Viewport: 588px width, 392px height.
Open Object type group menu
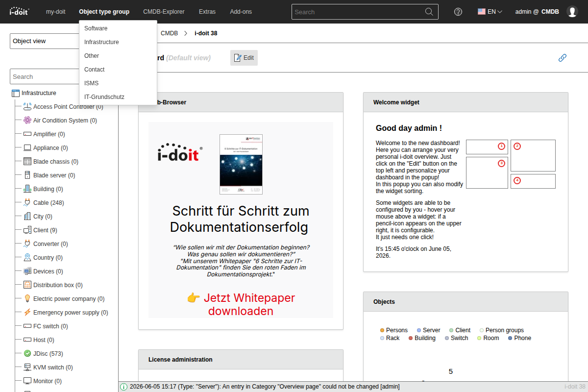coord(104,12)
